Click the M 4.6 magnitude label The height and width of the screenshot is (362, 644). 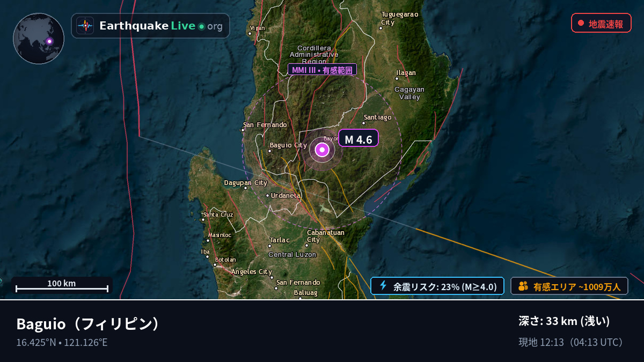tap(358, 138)
